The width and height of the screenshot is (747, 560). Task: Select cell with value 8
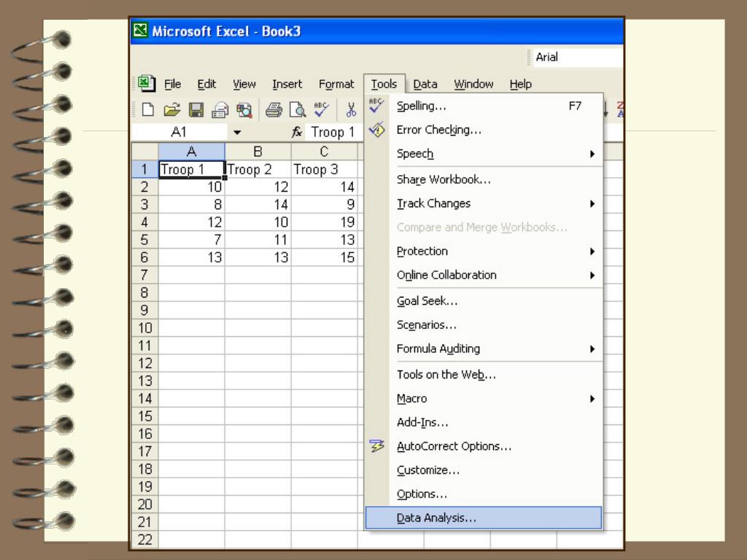point(192,204)
